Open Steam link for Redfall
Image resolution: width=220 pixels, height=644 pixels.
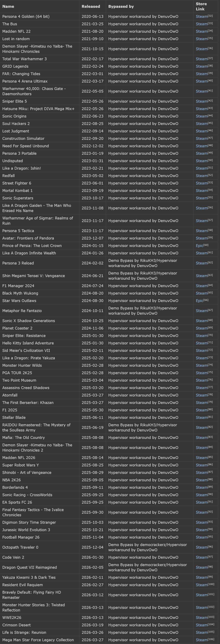click(x=201, y=176)
